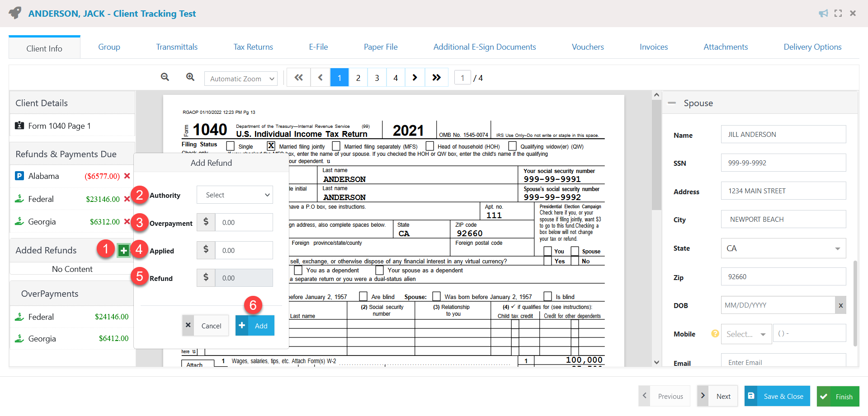Open Additional E-Sign Documents tab

tap(485, 47)
